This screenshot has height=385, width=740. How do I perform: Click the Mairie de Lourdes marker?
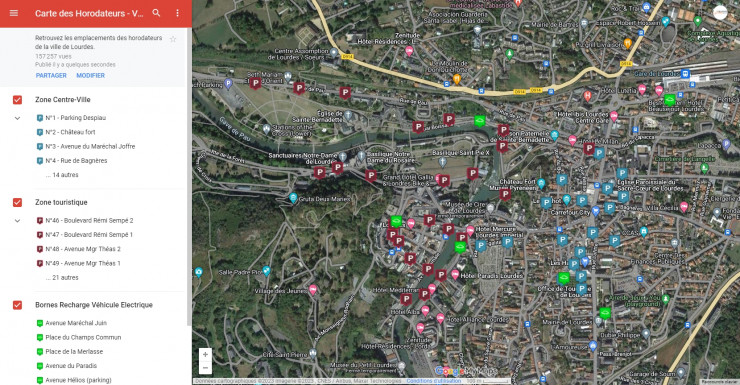tap(598, 321)
